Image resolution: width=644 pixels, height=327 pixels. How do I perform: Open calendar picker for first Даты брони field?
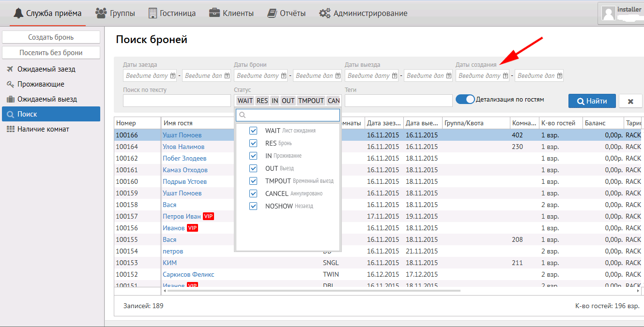click(284, 76)
